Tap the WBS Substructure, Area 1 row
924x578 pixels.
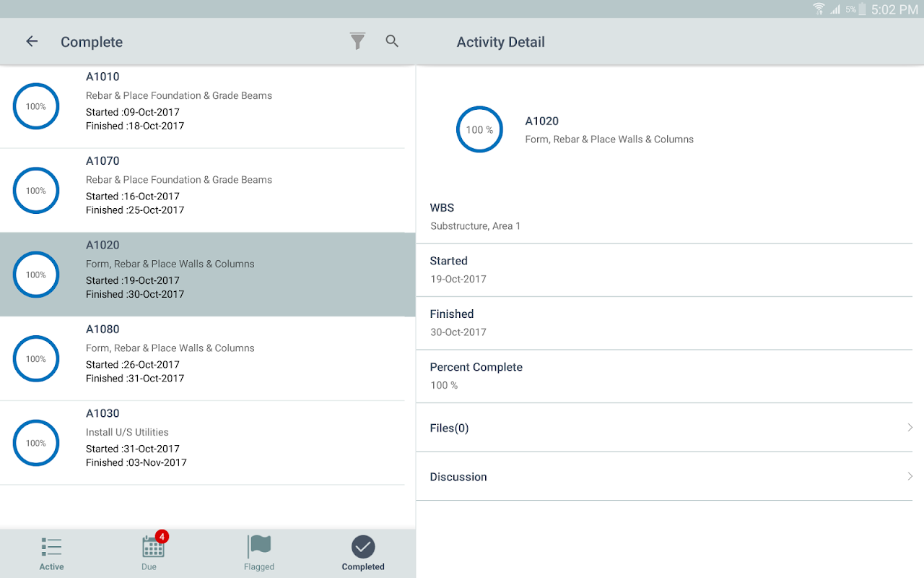[x=664, y=217]
